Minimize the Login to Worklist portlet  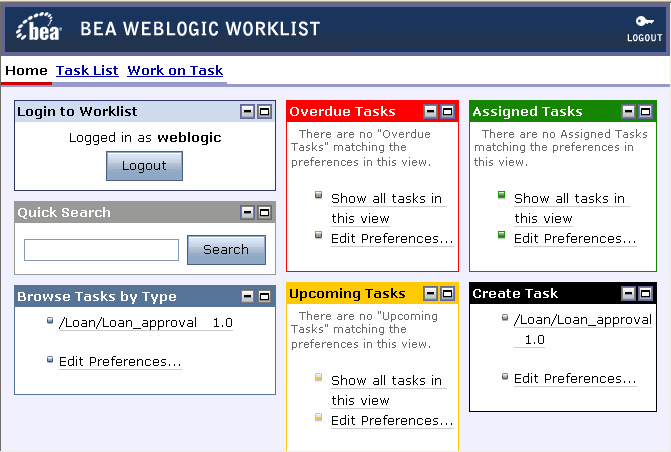point(247,112)
